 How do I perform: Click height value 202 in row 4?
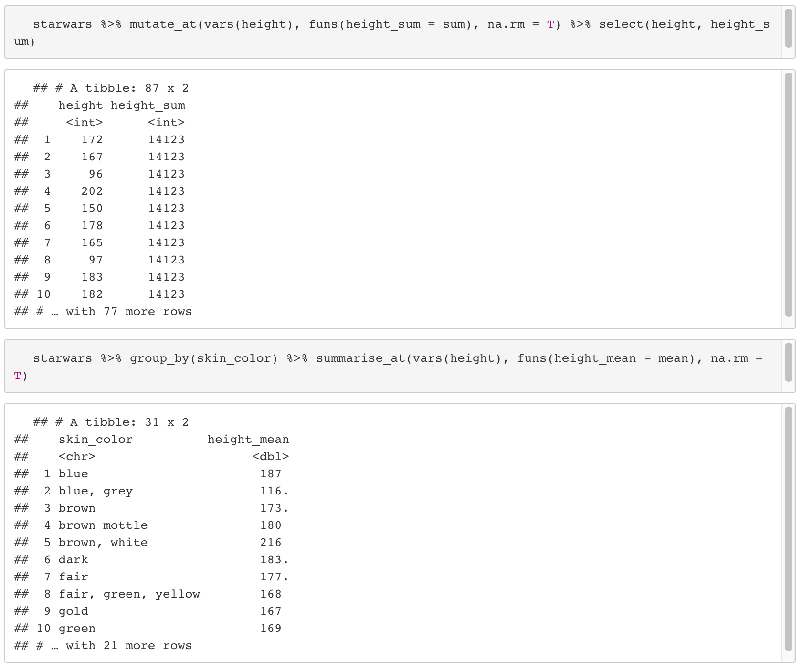coord(92,191)
